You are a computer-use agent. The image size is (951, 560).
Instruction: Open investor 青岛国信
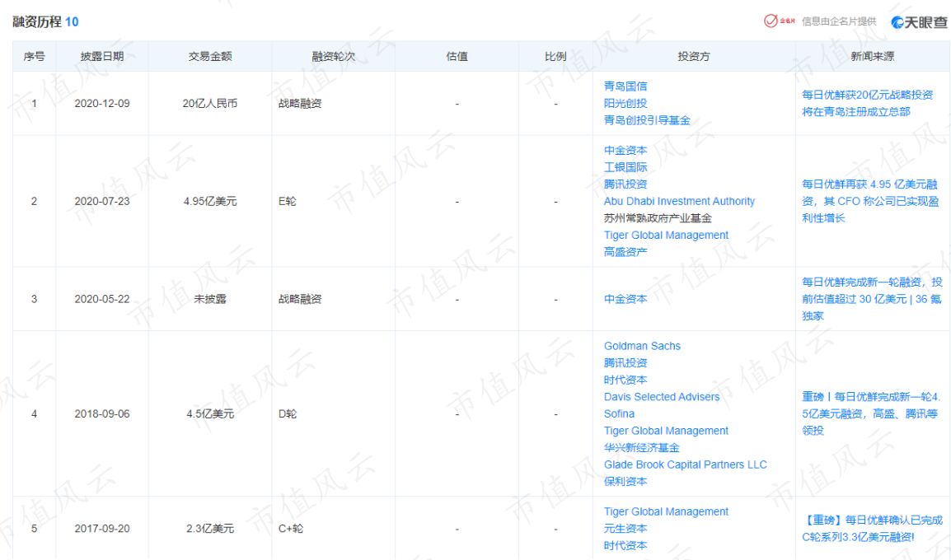click(625, 86)
